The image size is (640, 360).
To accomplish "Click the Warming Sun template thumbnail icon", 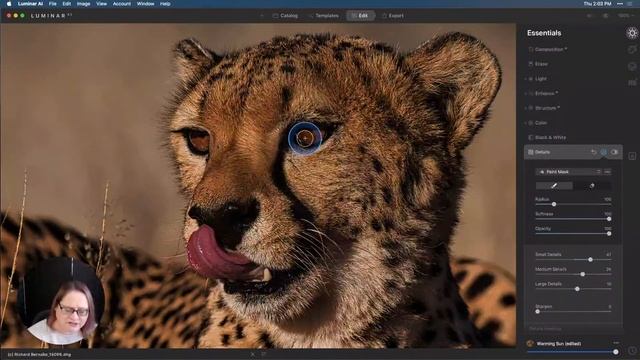I will point(530,343).
